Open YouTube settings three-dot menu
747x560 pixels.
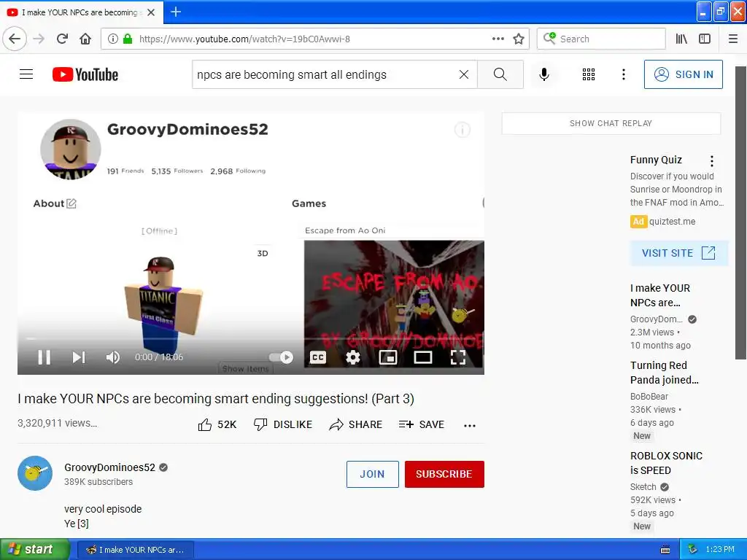pyautogui.click(x=624, y=74)
